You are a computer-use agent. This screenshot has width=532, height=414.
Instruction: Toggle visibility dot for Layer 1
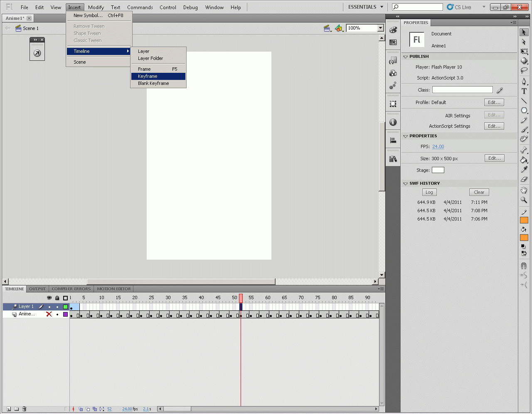click(49, 307)
